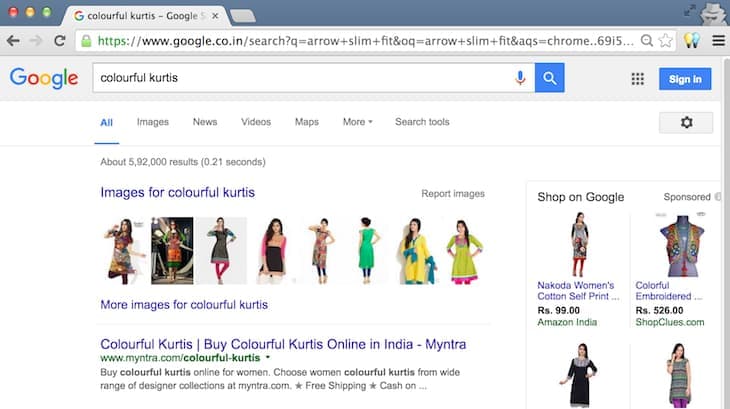Expand the More dropdown
Viewport: 730px width, 409px height.
[357, 122]
